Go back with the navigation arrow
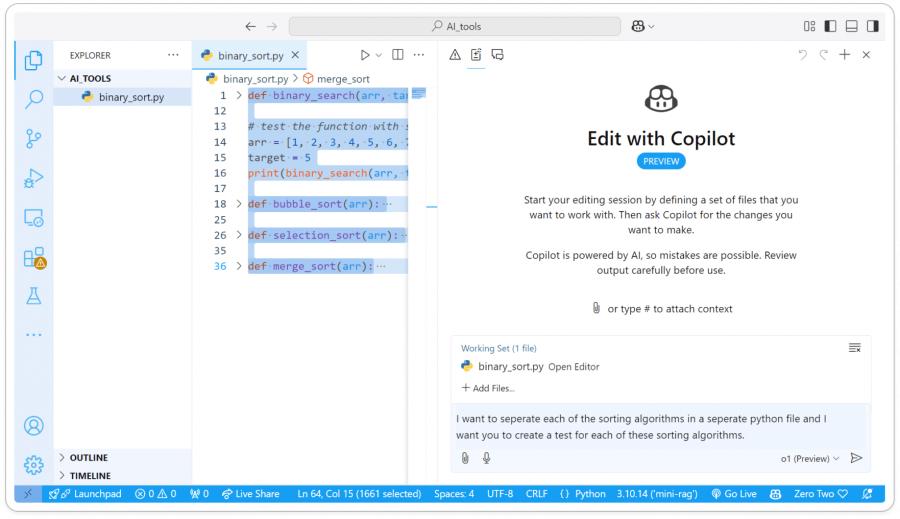This screenshot has height=519, width=900. coord(250,26)
